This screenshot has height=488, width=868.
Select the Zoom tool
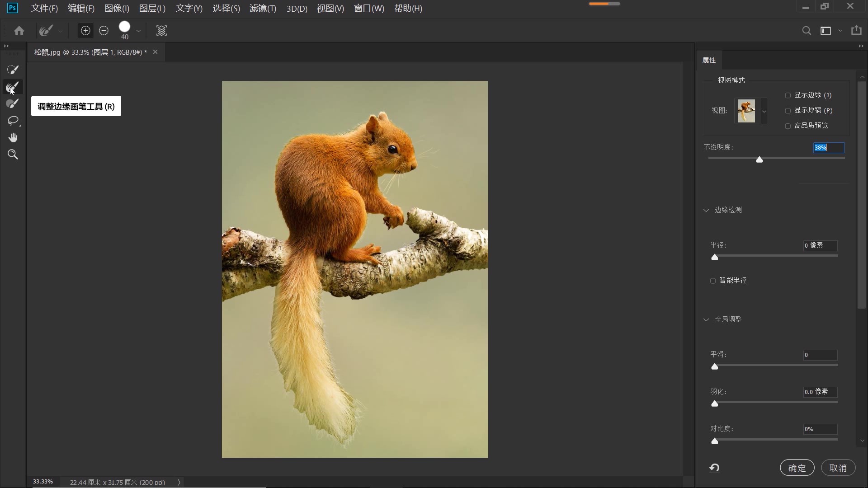[13, 155]
